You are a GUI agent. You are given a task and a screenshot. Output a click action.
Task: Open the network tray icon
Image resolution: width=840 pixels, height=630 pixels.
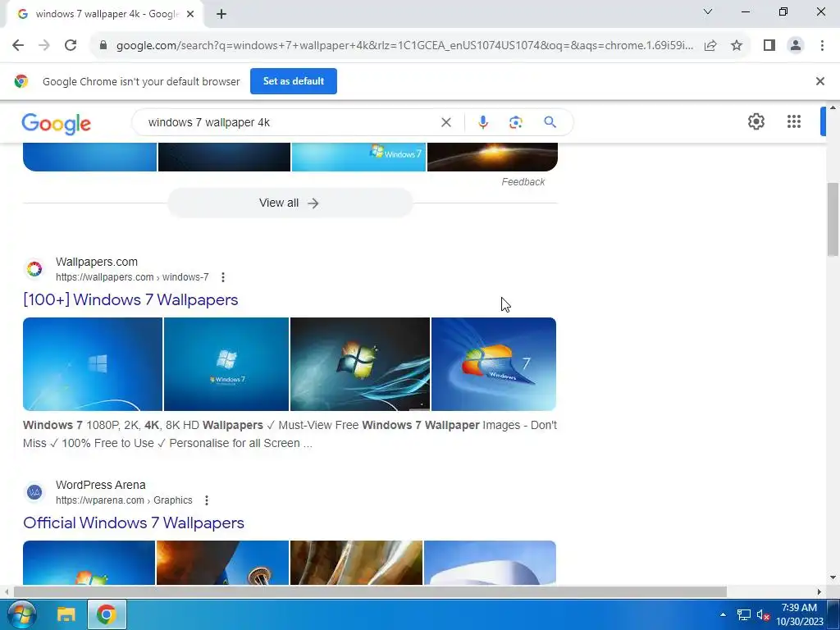[x=743, y=614]
